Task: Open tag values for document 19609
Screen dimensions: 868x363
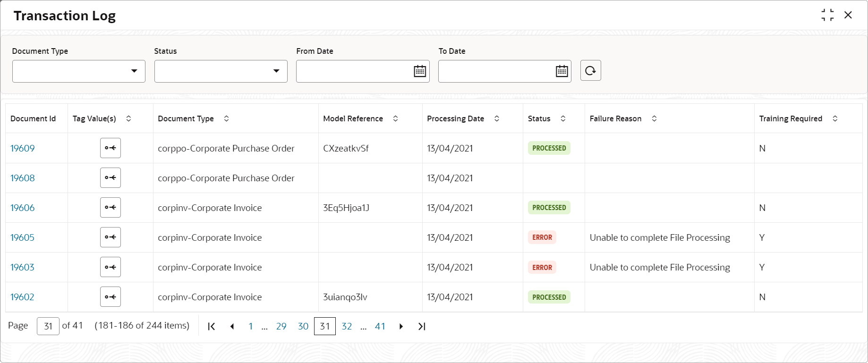Action: coord(110,148)
